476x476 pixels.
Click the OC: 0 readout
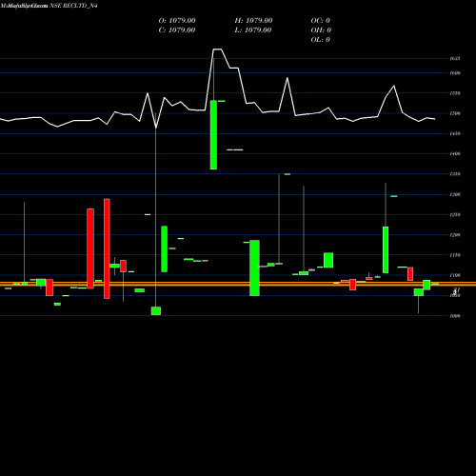pos(321,21)
